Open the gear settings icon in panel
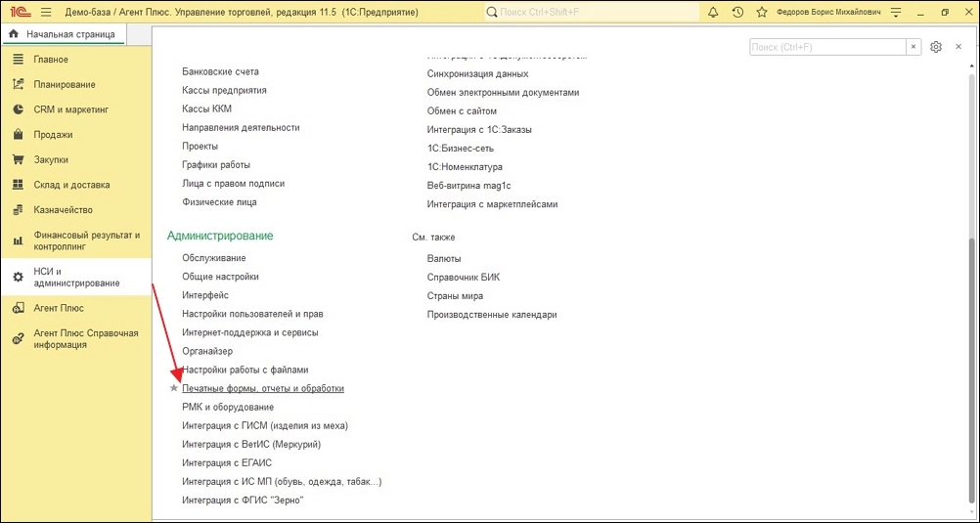The height and width of the screenshot is (523, 980). [x=936, y=47]
